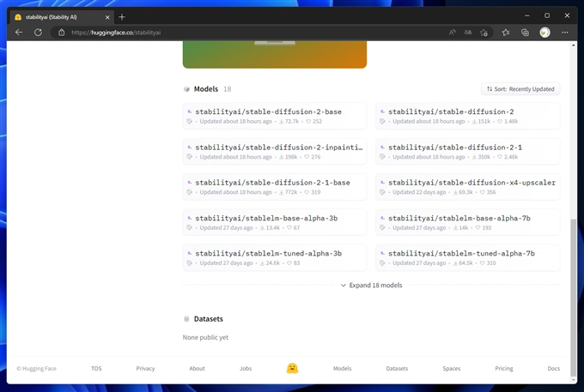Viewport: 584px width, 392px height.
Task: Open stabilityai/stable-diffusion-2 model card
Action: [467, 116]
